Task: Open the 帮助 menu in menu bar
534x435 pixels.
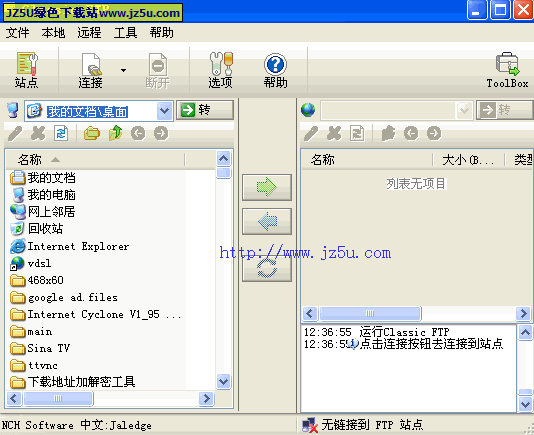Action: [162, 33]
